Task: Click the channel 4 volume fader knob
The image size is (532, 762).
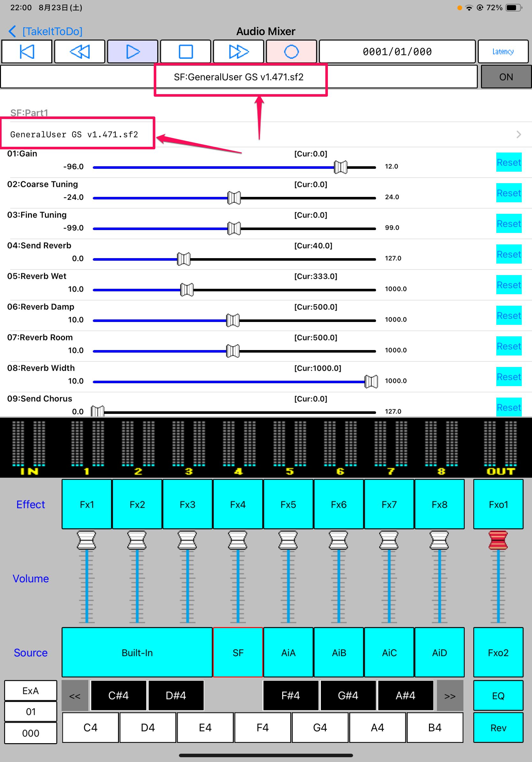Action: [238, 540]
